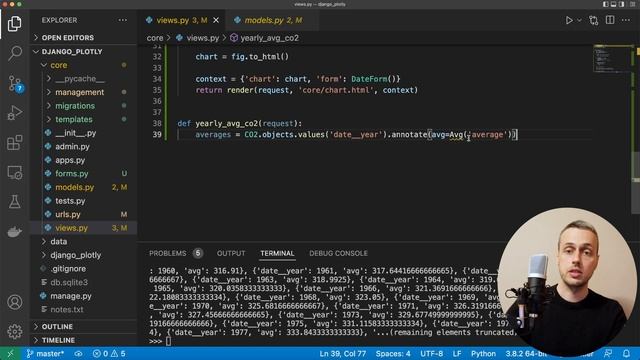Expand the TIMELINE section

(84, 340)
